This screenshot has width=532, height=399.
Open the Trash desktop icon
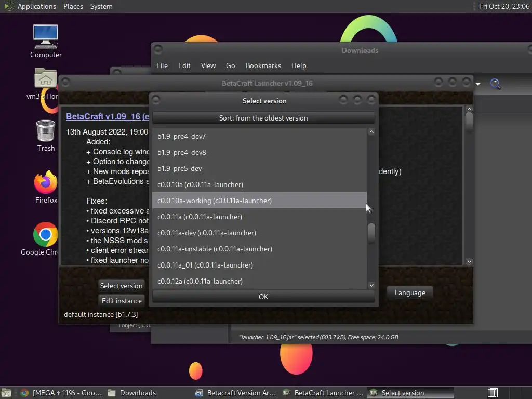coord(46,136)
